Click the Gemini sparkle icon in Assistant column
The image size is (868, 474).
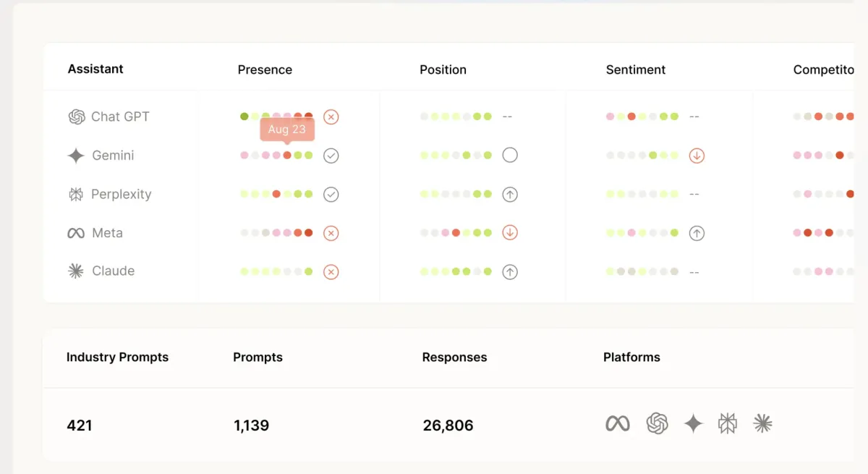76,156
